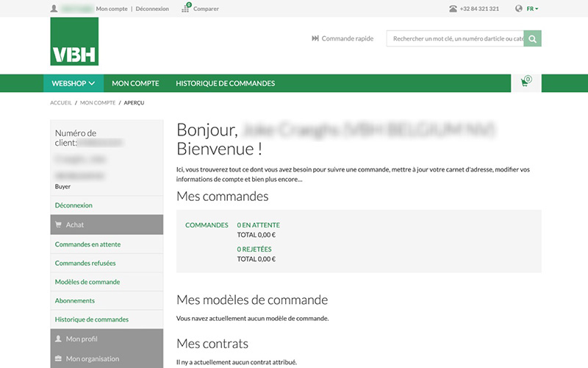Click the Déconnexion link in sidebar

click(73, 205)
